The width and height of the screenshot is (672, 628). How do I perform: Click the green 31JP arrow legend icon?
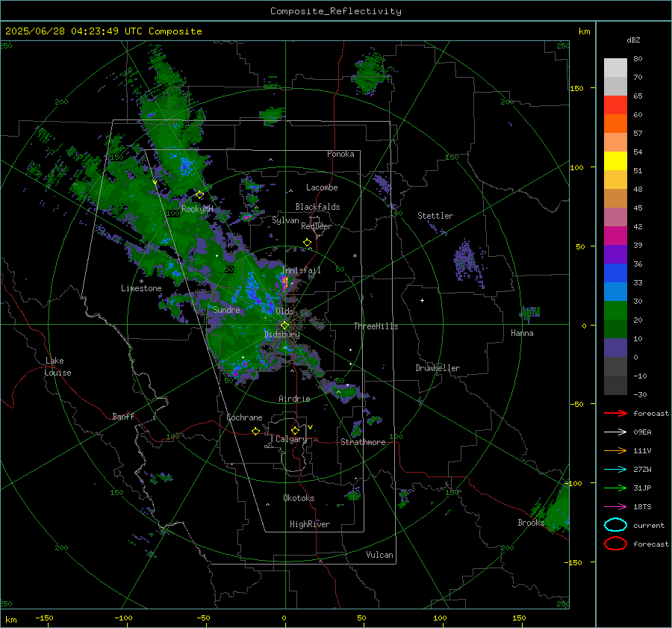coord(615,488)
